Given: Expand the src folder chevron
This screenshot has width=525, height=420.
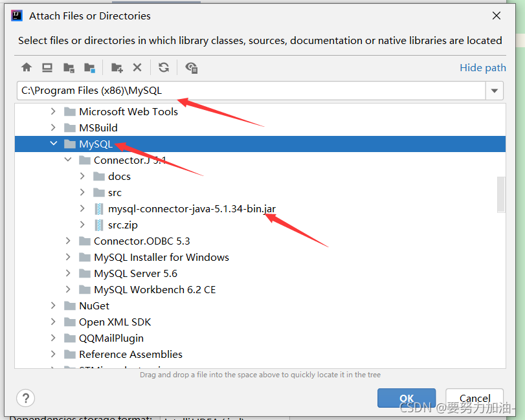Looking at the screenshot, I should pos(82,192).
